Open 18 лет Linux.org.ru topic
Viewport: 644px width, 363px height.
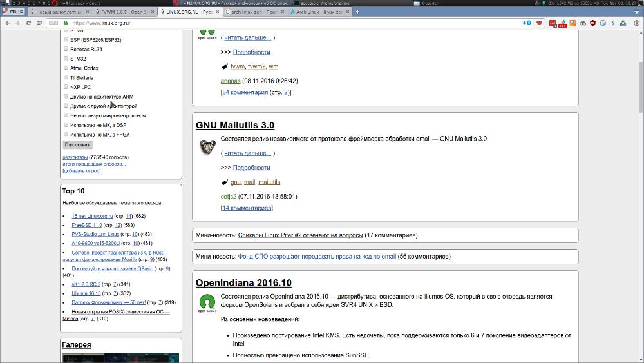tap(92, 216)
